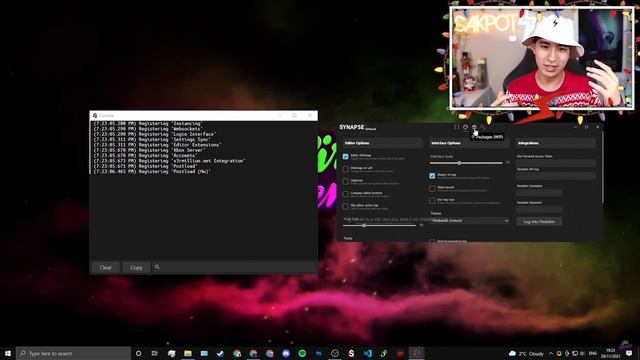Click the Pastebin API Key input field

point(556,176)
